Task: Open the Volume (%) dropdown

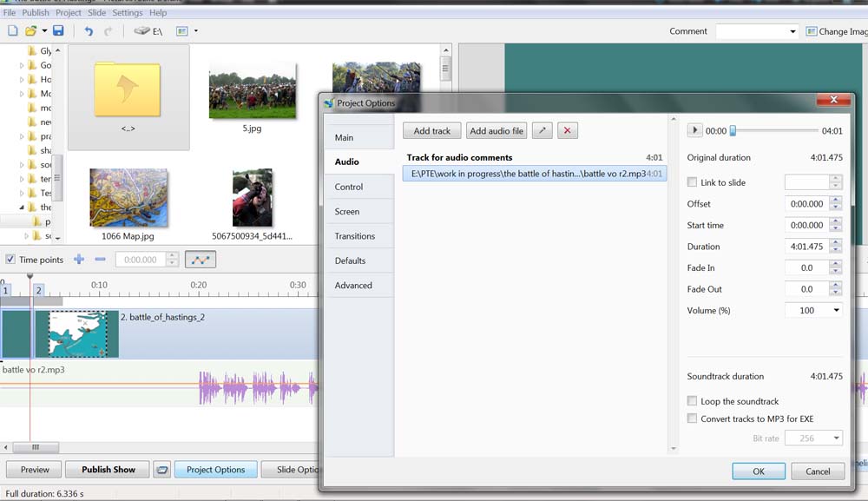Action: [836, 310]
